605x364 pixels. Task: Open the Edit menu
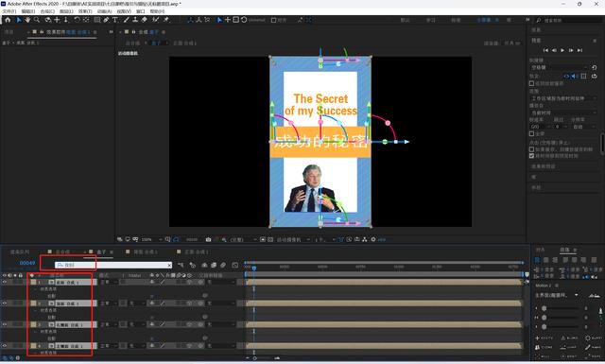[x=28, y=11]
